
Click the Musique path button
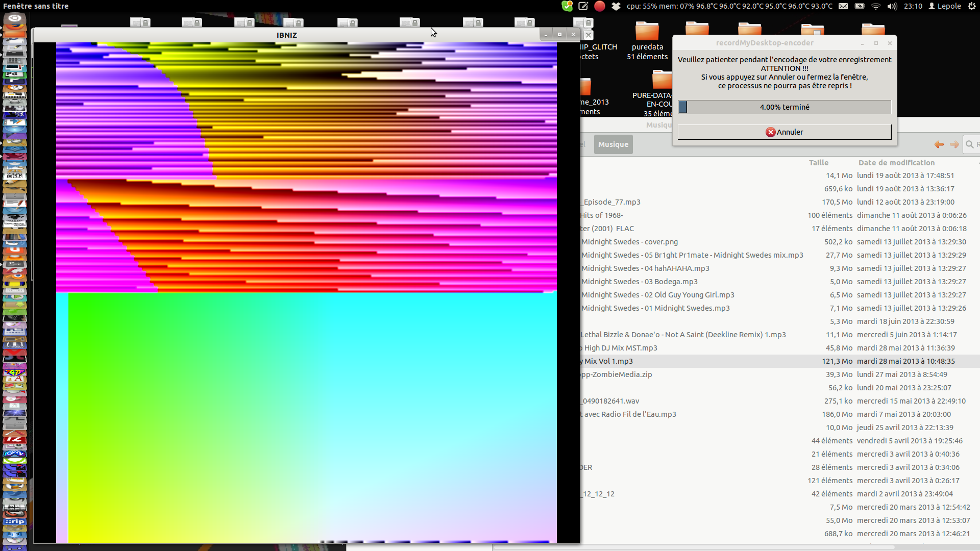pos(613,144)
